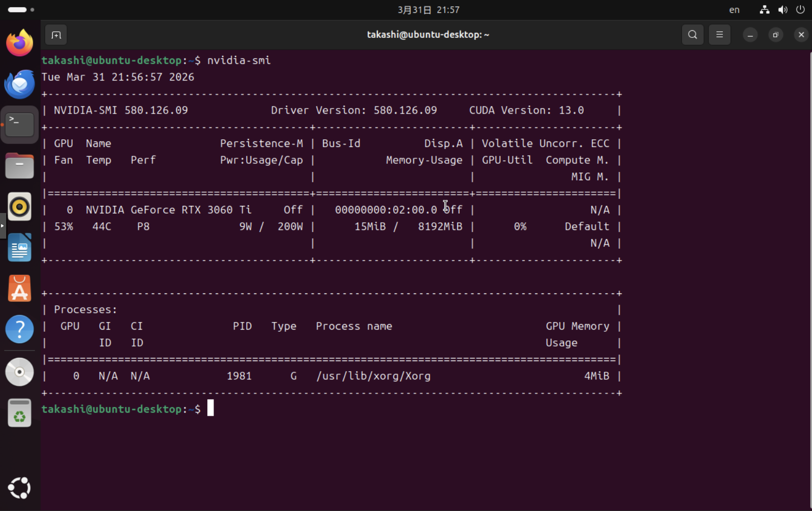This screenshot has height=511, width=812.
Task: Click the '/usr/lib/xorg/Xorg' process name
Action: tap(373, 376)
